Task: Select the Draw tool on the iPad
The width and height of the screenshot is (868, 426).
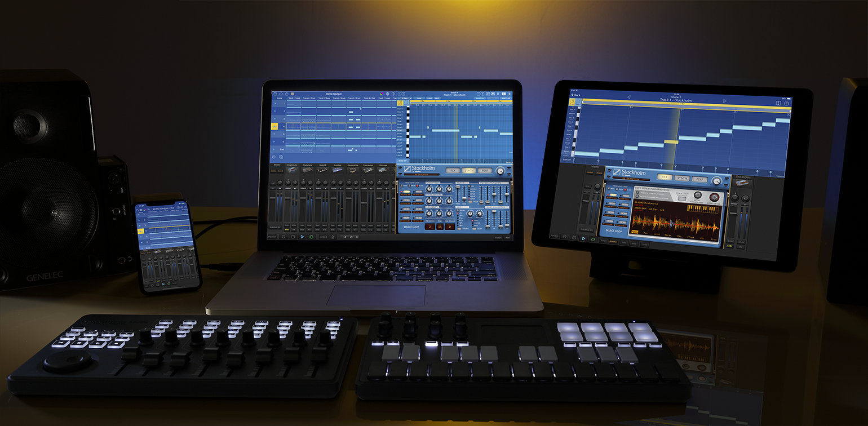Action: pyautogui.click(x=572, y=102)
